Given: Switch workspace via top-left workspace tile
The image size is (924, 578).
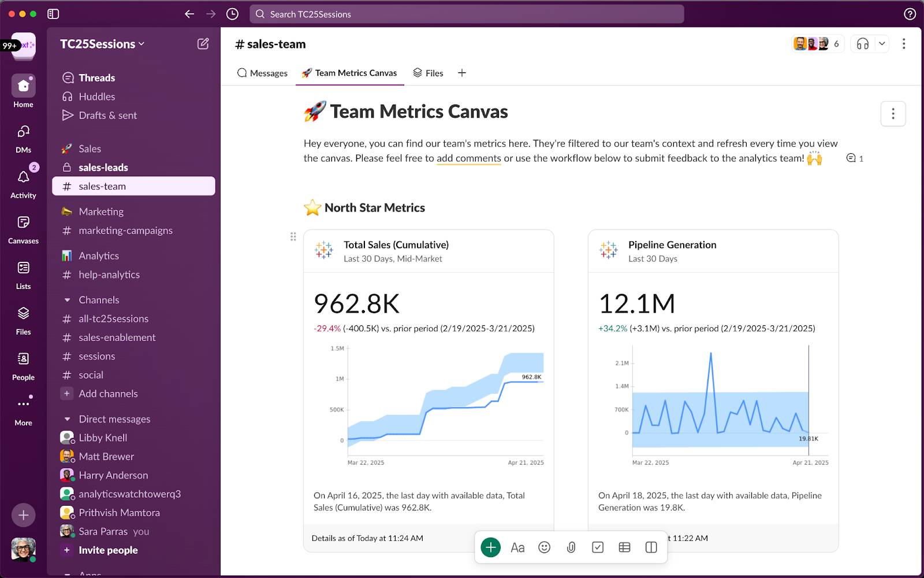Looking at the screenshot, I should click(24, 45).
